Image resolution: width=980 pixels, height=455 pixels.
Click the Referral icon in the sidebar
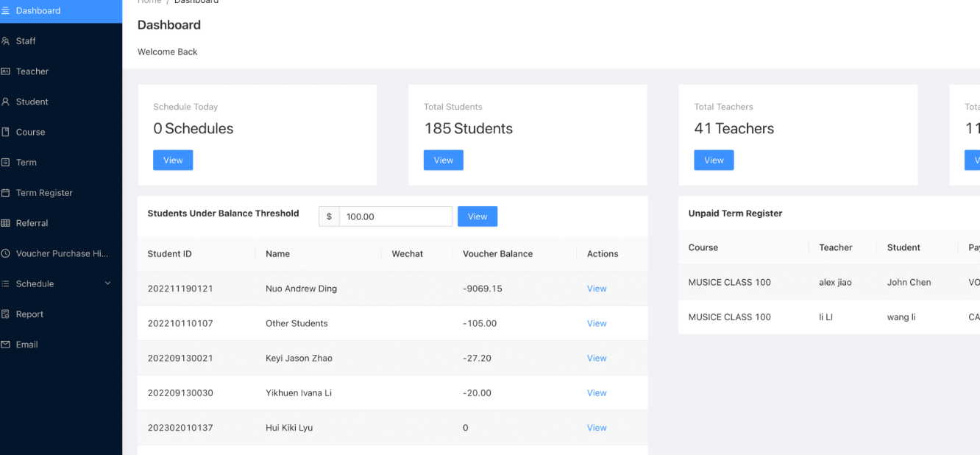coord(6,222)
